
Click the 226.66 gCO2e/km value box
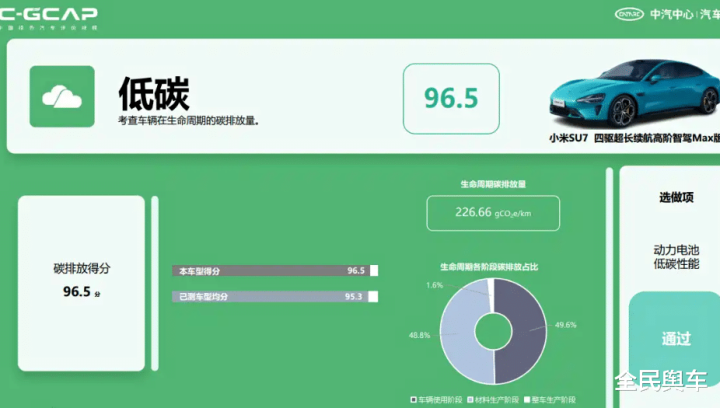point(493,213)
